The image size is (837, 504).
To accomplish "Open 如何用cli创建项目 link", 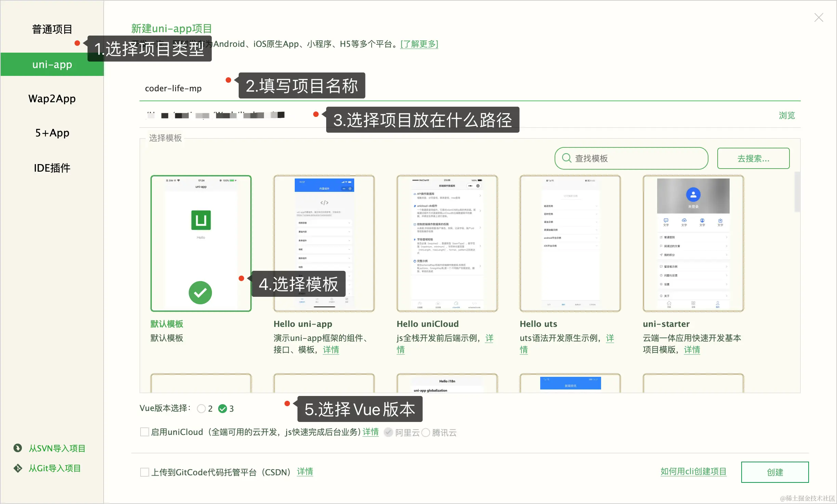I will point(693,472).
